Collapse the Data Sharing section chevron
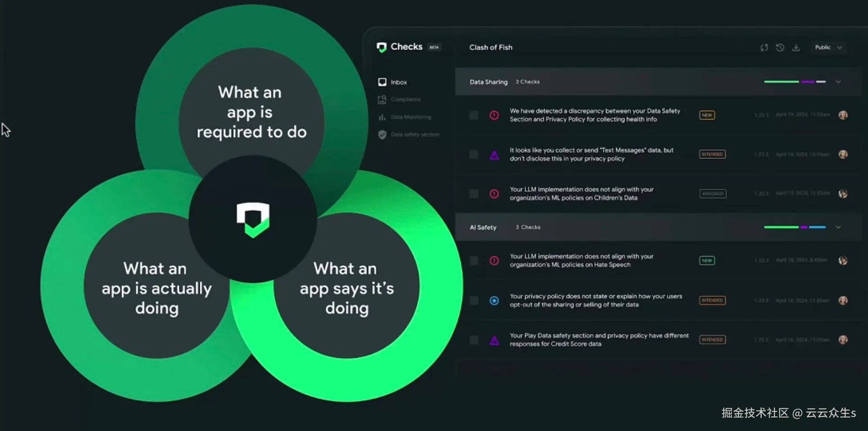 point(838,82)
